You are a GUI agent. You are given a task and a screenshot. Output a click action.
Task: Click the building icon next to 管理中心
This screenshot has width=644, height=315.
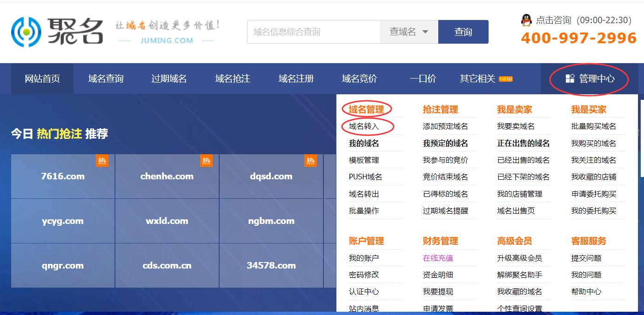pos(570,79)
